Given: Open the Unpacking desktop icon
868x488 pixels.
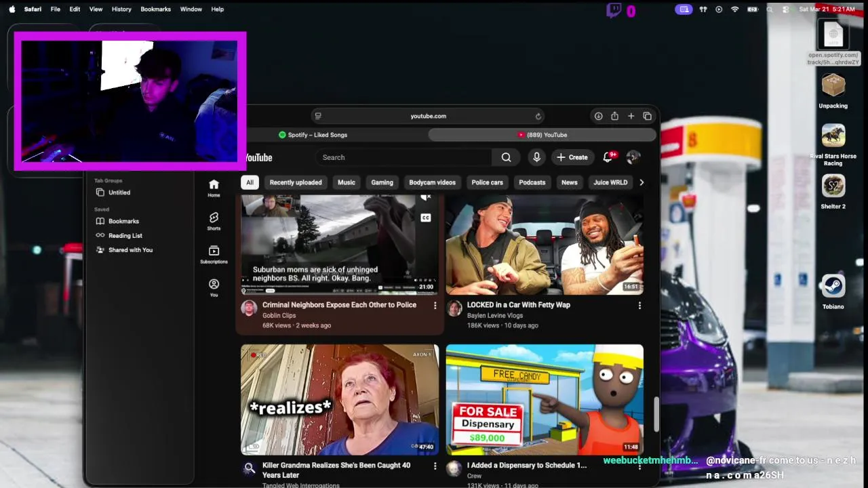Looking at the screenshot, I should click(833, 91).
